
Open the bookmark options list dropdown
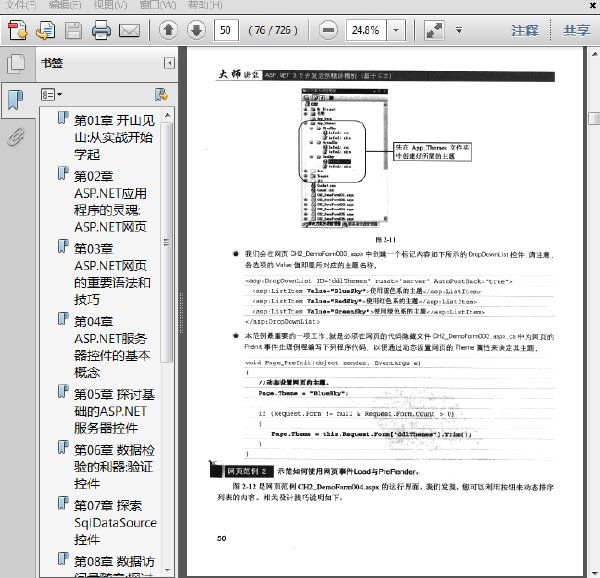pyautogui.click(x=51, y=94)
